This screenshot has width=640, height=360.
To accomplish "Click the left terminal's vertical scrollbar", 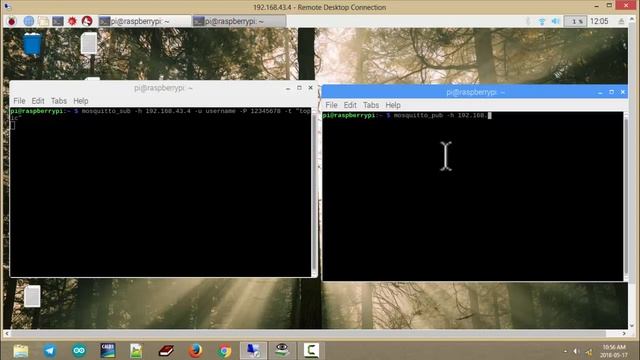I will click(x=314, y=192).
